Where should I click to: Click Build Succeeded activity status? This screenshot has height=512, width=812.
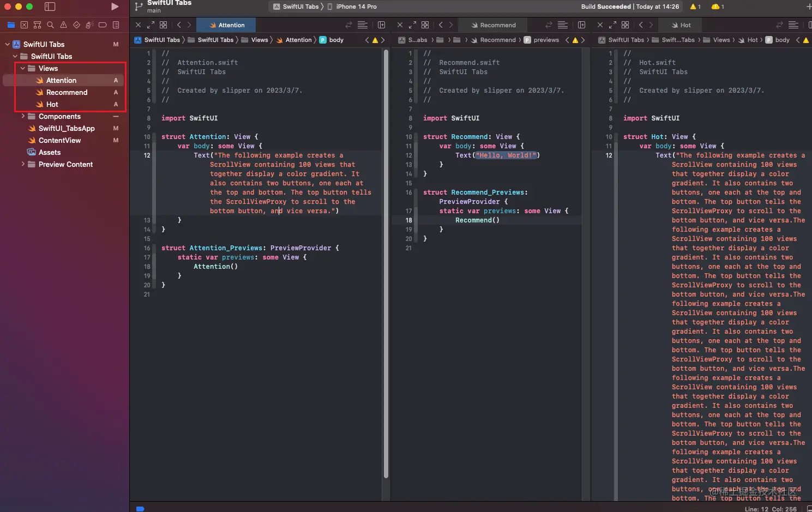tap(630, 7)
